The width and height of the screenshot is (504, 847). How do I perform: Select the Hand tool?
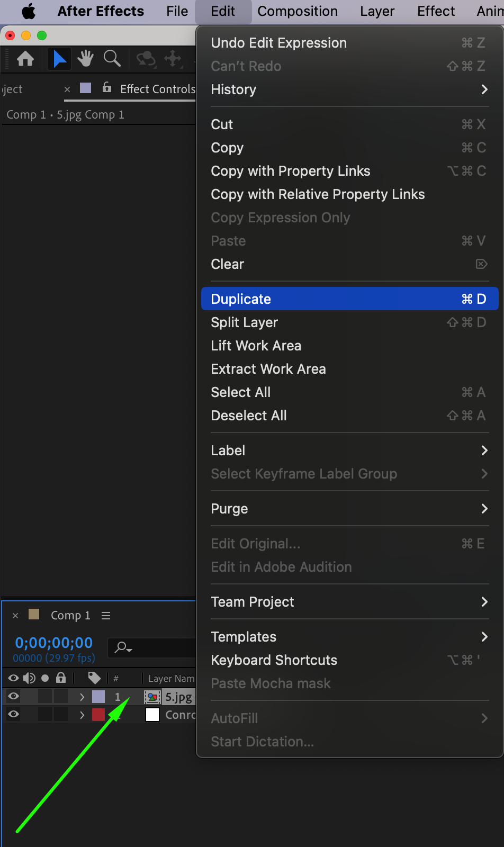(x=85, y=58)
